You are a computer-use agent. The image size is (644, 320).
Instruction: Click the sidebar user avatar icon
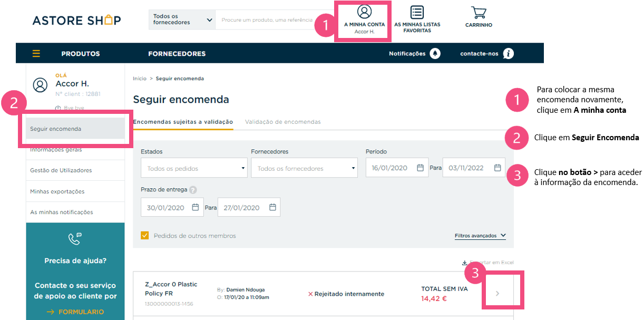pos(41,84)
